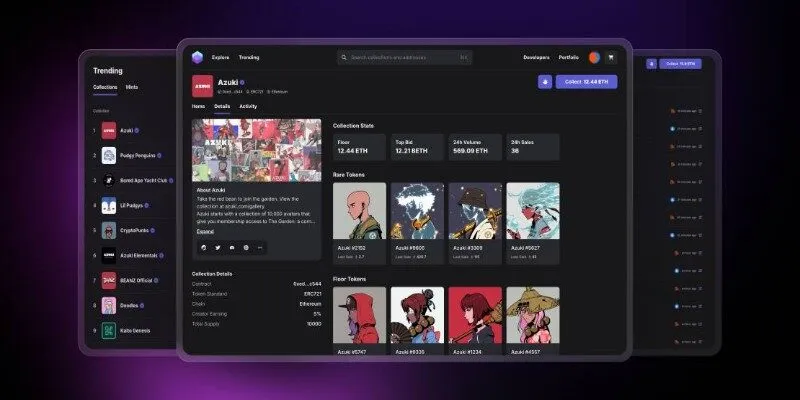Viewport: 800px width, 400px height.
Task: Open the Developers page
Action: tap(536, 58)
